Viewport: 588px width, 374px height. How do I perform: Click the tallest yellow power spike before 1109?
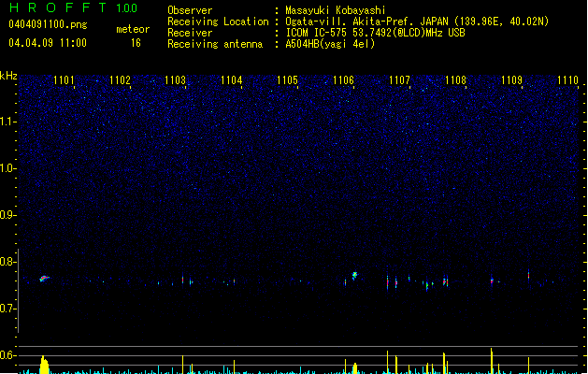point(492,361)
